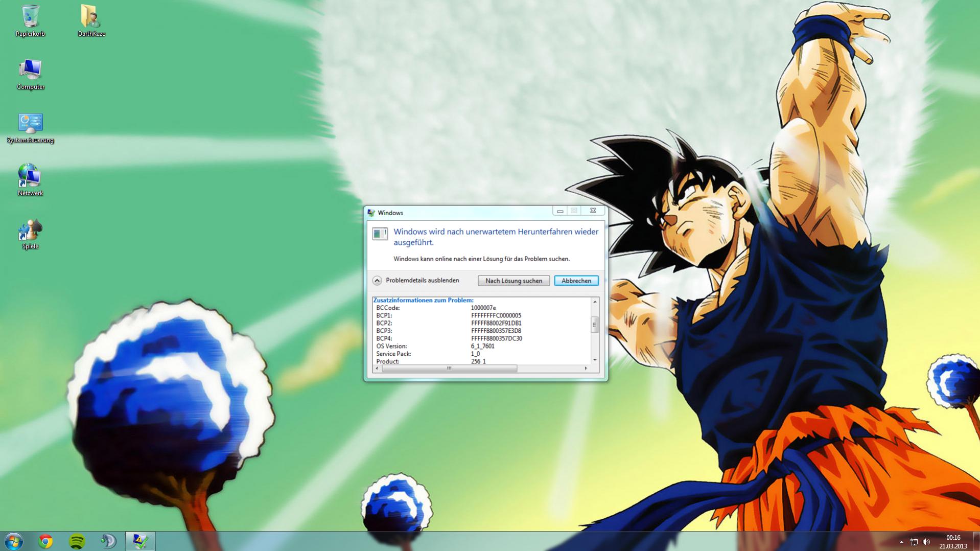Click the vertical scrollbar thumb in details
Image resolution: width=980 pixels, height=551 pixels.
(594, 325)
